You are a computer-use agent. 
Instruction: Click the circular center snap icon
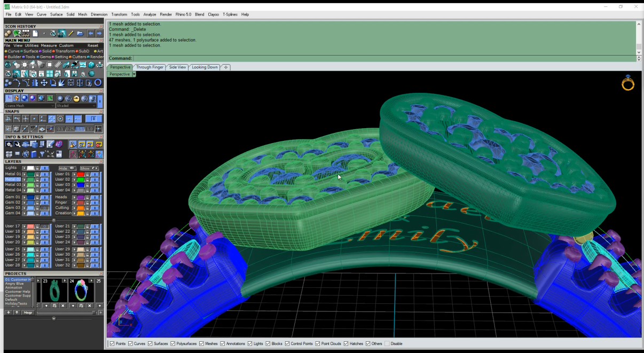[60, 119]
